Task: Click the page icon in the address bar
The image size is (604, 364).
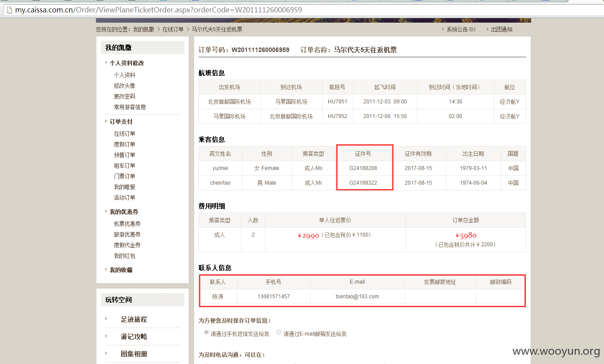Action: pos(9,10)
